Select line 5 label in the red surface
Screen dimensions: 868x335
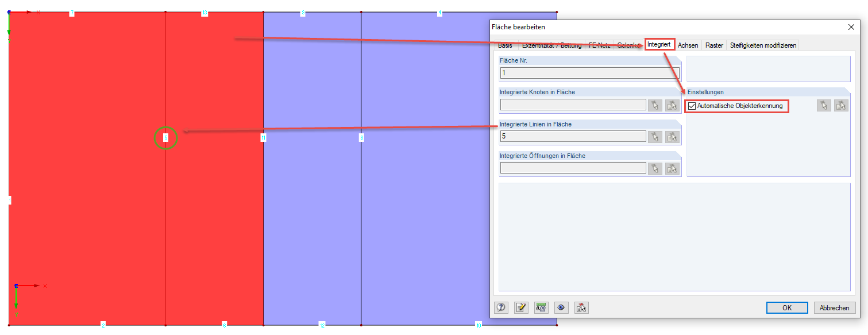tap(165, 138)
